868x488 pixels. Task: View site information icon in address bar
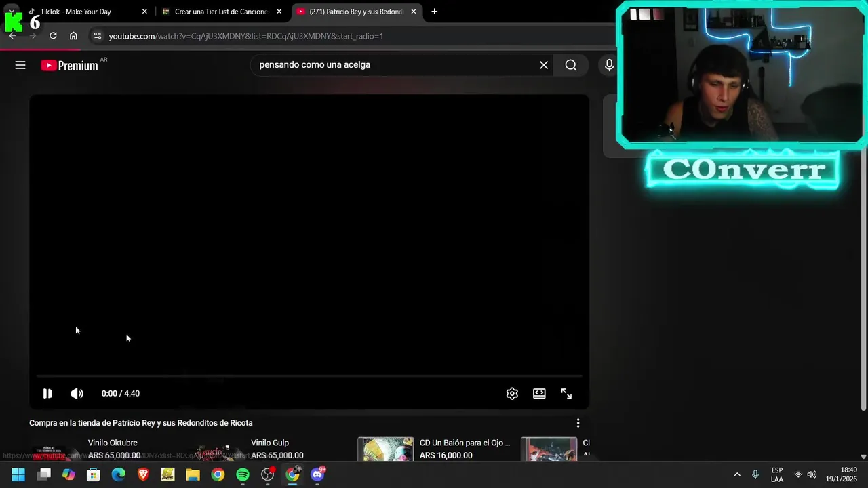(98, 36)
